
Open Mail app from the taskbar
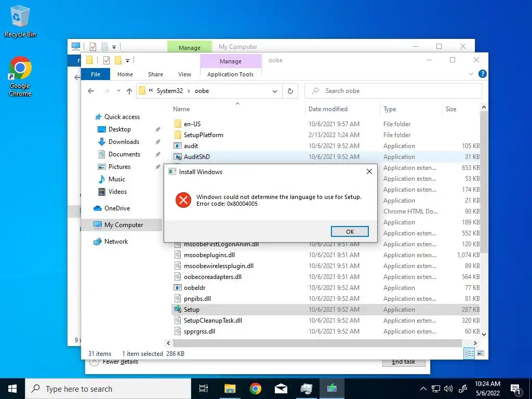click(x=281, y=389)
